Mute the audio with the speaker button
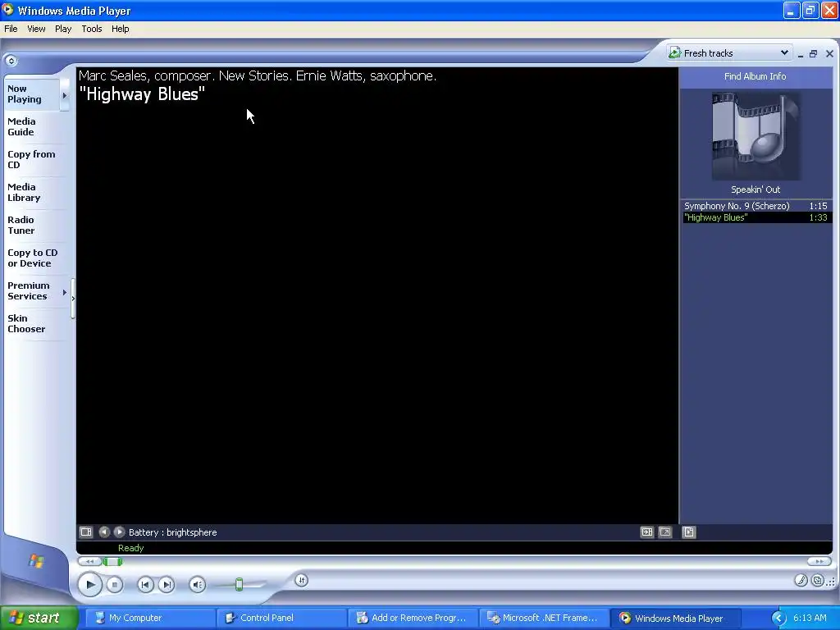840x630 pixels. click(x=197, y=585)
